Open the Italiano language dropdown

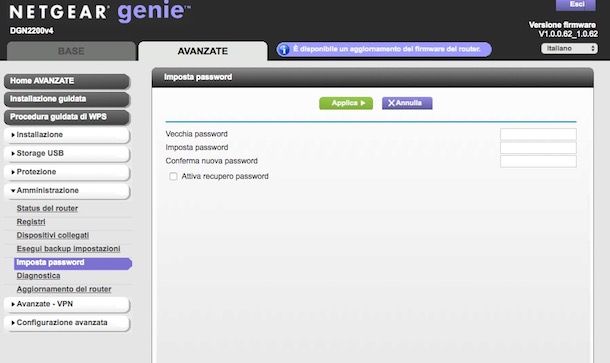pyautogui.click(x=569, y=49)
